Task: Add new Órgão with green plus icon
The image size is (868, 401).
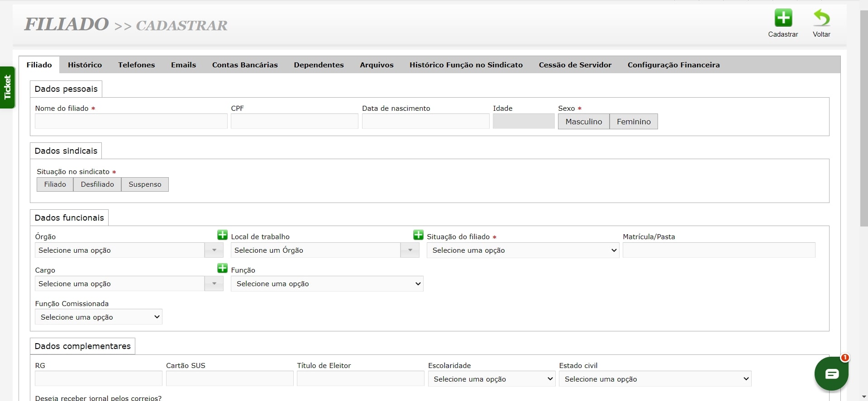Action: pos(222,235)
